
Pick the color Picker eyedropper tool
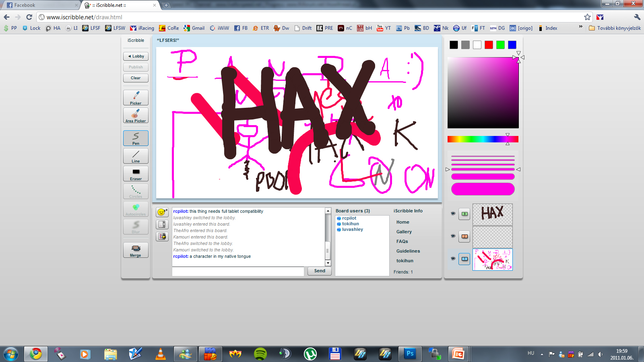[x=136, y=97]
